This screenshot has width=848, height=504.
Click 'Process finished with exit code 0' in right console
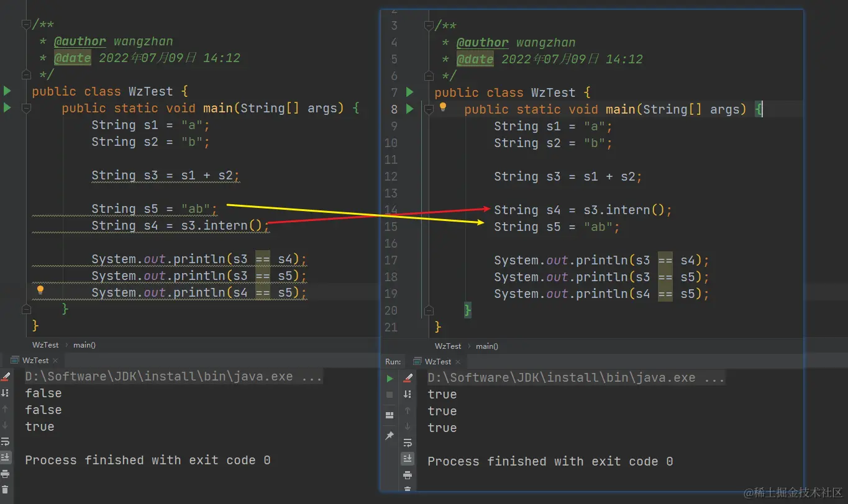pyautogui.click(x=550, y=461)
